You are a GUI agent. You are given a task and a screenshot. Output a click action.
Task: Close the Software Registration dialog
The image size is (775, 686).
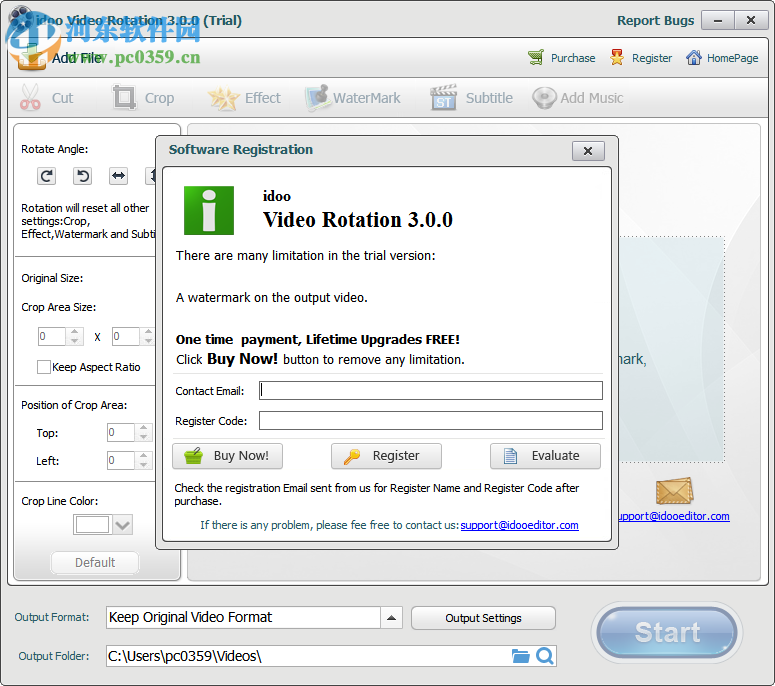point(588,151)
